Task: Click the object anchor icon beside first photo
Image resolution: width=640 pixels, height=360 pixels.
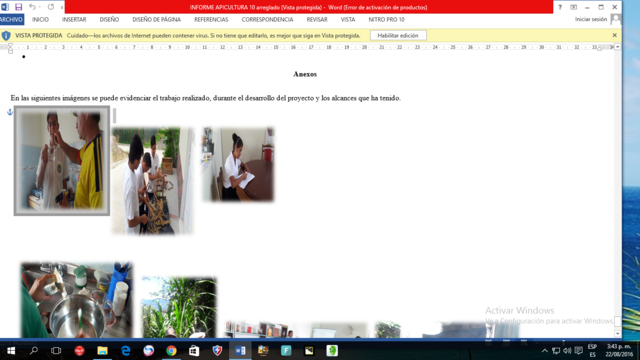Action: click(x=10, y=112)
